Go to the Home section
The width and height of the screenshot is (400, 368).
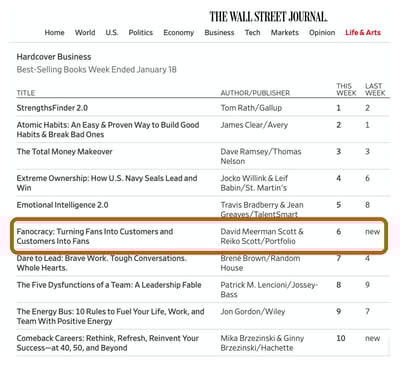(54, 33)
